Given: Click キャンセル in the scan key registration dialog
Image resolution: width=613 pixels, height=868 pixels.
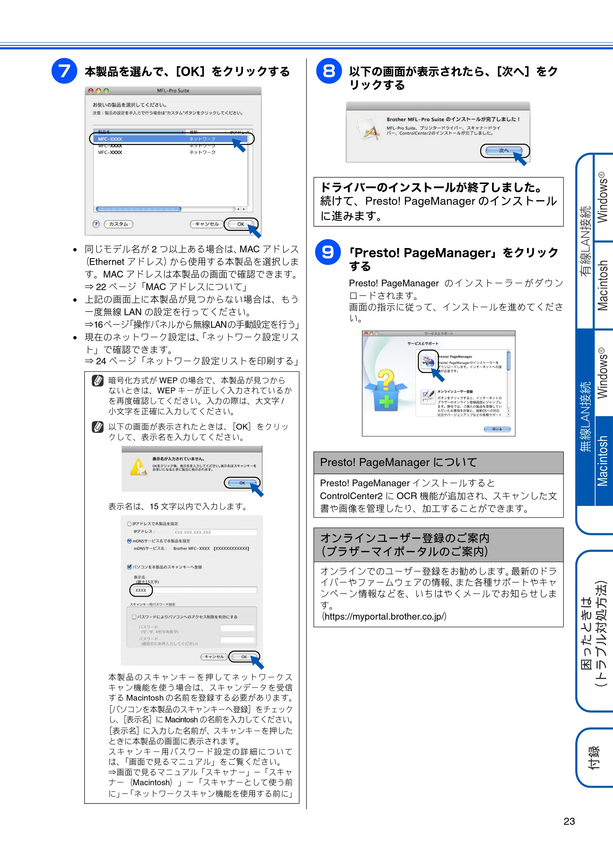Looking at the screenshot, I should pos(214,657).
